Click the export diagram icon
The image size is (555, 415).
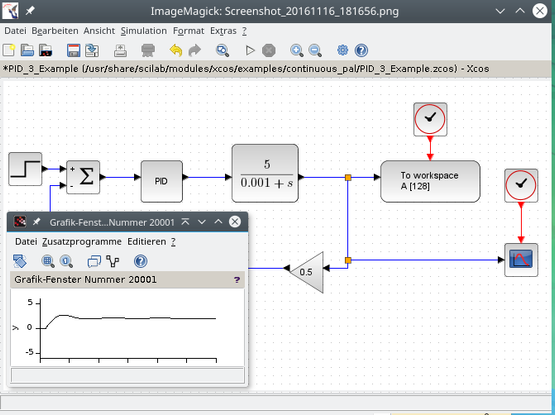(x=120, y=50)
